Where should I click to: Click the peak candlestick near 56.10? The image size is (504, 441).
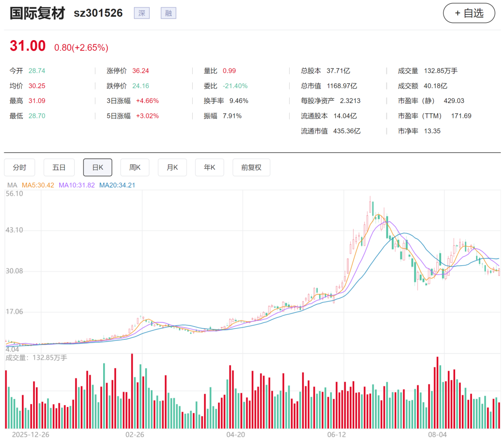pos(370,206)
